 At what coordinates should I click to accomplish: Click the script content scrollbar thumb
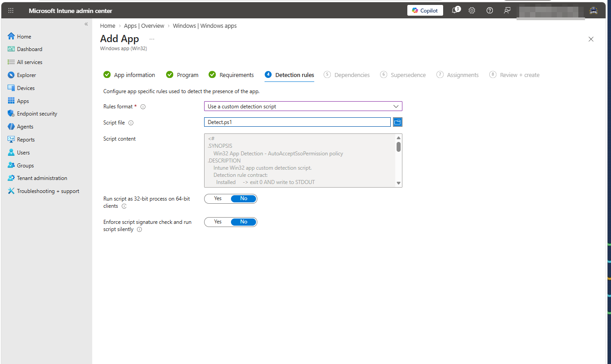pyautogui.click(x=398, y=147)
